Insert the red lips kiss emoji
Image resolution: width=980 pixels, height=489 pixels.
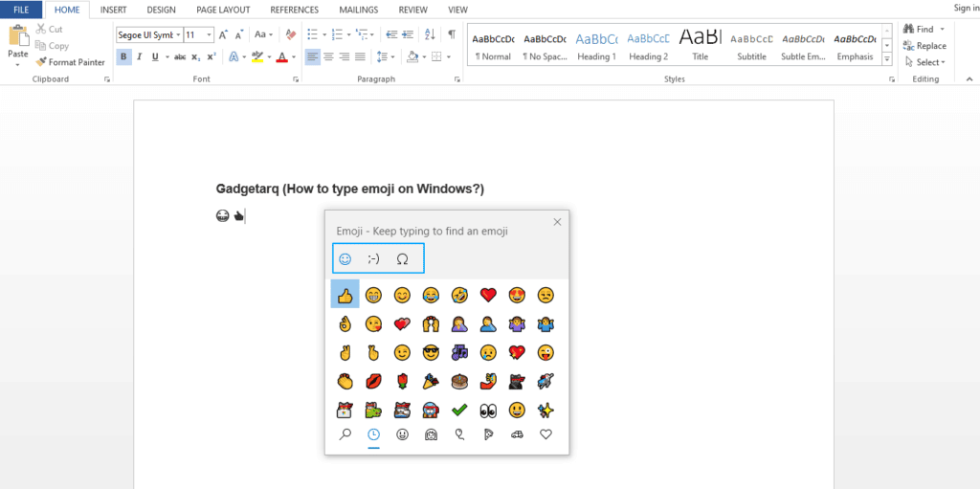374,382
